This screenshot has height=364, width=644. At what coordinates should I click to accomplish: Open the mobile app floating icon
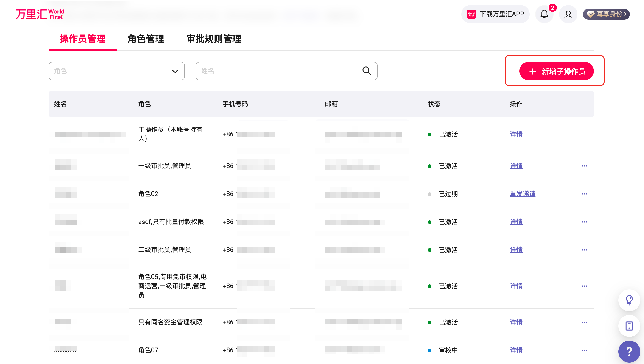629,326
